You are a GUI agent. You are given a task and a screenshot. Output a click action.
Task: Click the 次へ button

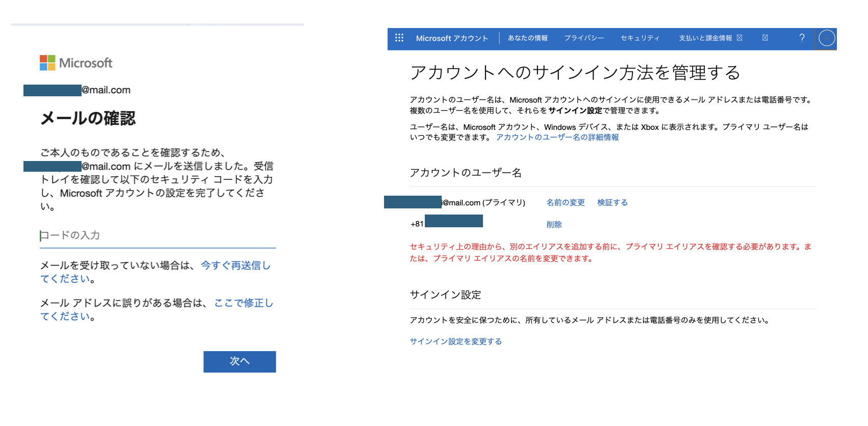240,361
